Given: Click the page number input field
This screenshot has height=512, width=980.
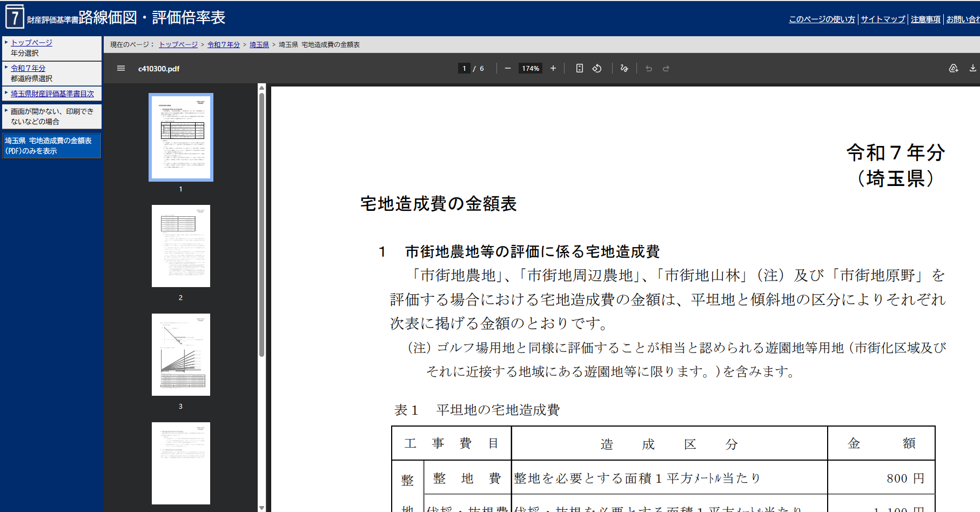Looking at the screenshot, I should click(464, 69).
